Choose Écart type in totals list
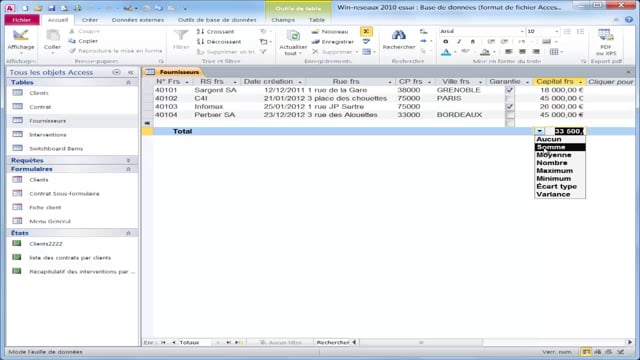Image resolution: width=640 pixels, height=360 pixels. [x=560, y=187]
